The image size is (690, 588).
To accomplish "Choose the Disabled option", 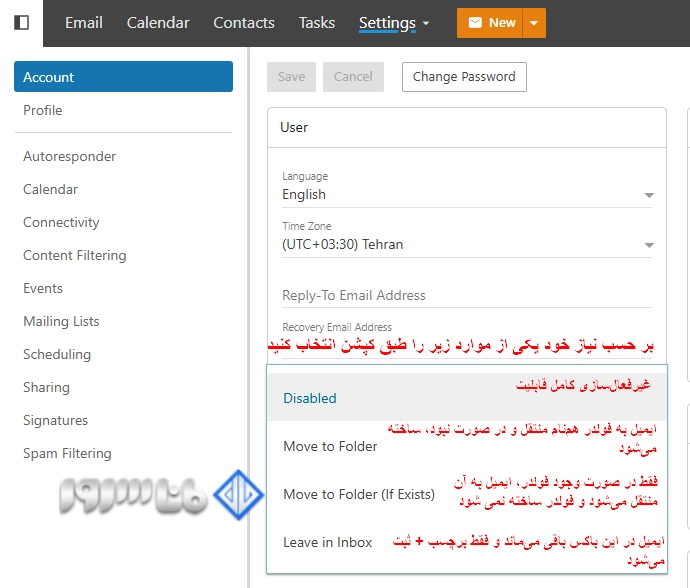I will point(467,397).
